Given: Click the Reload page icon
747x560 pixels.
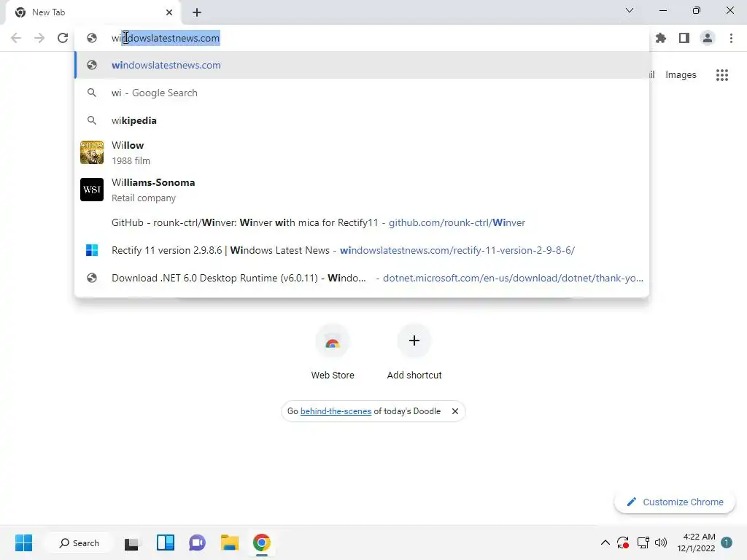Looking at the screenshot, I should (x=63, y=38).
